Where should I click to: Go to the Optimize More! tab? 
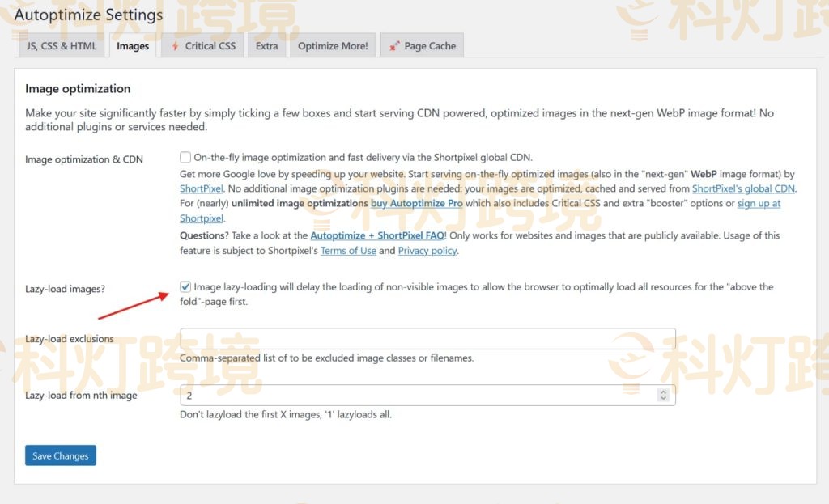click(x=333, y=46)
